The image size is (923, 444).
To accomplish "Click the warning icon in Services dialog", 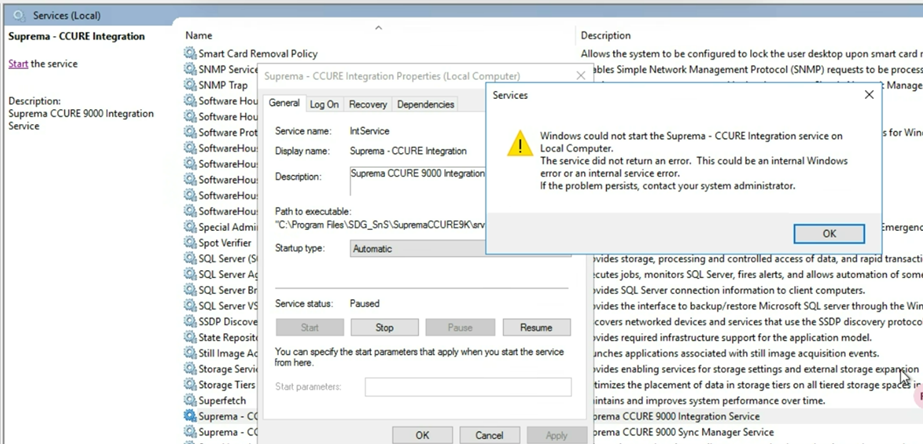I will pos(520,144).
